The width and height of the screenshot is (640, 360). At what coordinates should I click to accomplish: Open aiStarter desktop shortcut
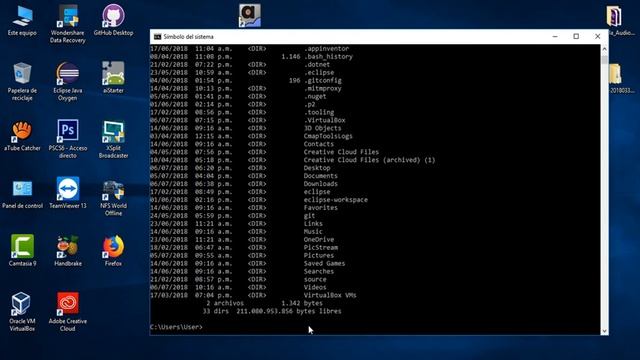(113, 78)
